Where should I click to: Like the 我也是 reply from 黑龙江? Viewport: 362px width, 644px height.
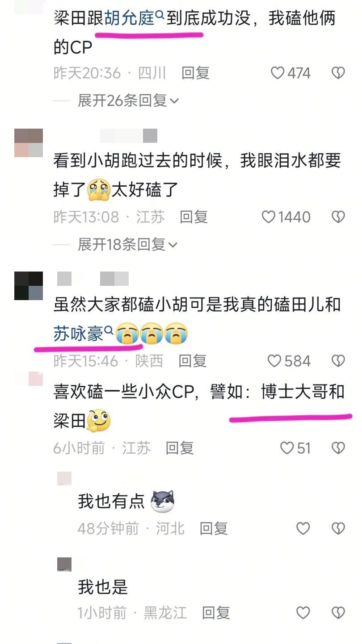(x=303, y=613)
